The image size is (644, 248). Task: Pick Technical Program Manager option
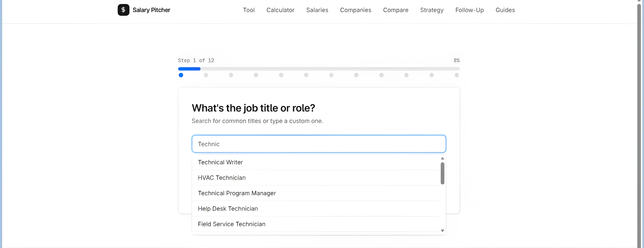pyautogui.click(x=315, y=193)
